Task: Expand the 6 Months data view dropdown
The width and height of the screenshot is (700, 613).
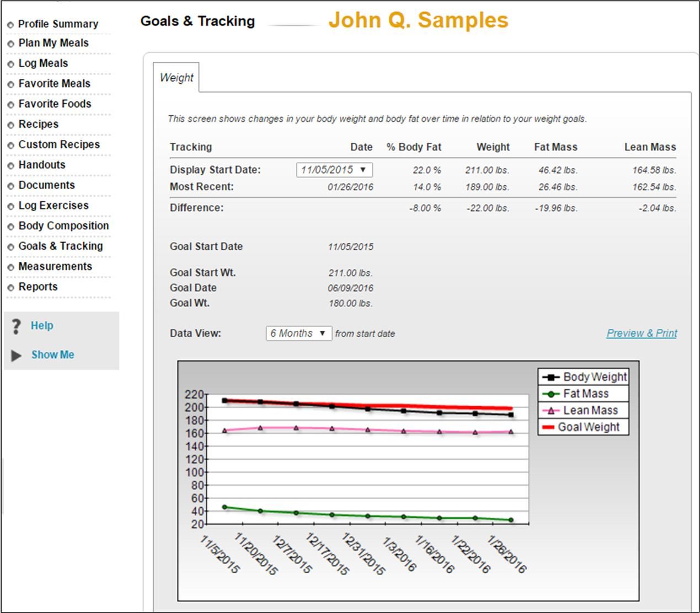Action: [298, 334]
